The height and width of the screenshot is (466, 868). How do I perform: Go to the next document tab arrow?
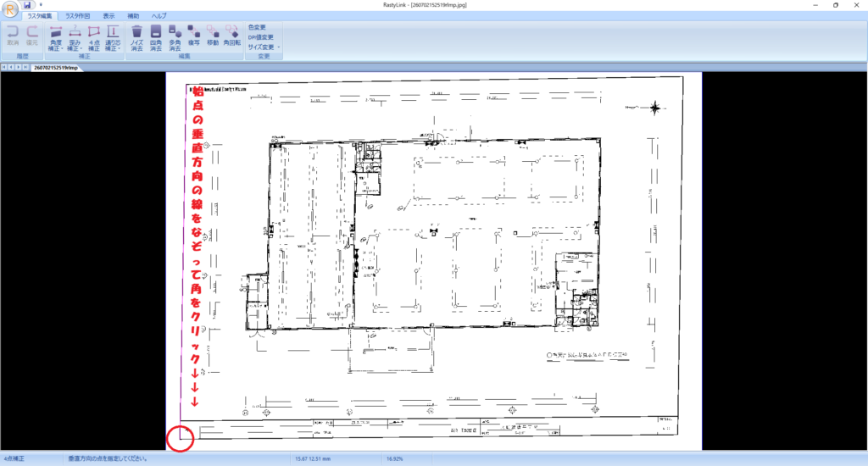click(x=19, y=68)
